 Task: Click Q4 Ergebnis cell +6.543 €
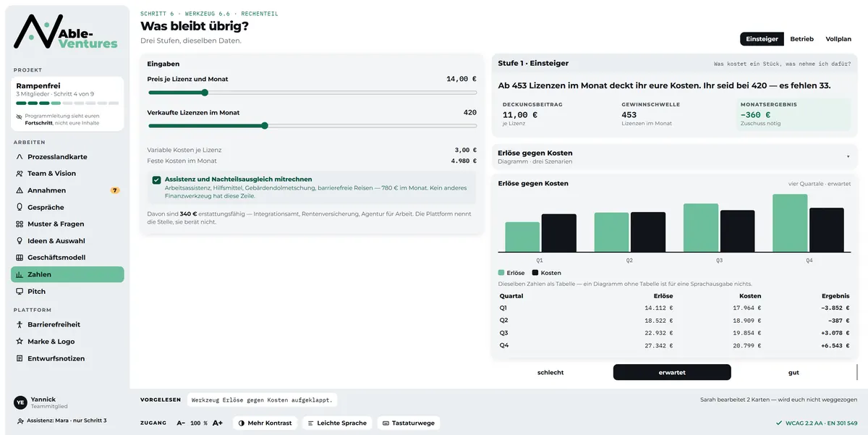point(834,345)
